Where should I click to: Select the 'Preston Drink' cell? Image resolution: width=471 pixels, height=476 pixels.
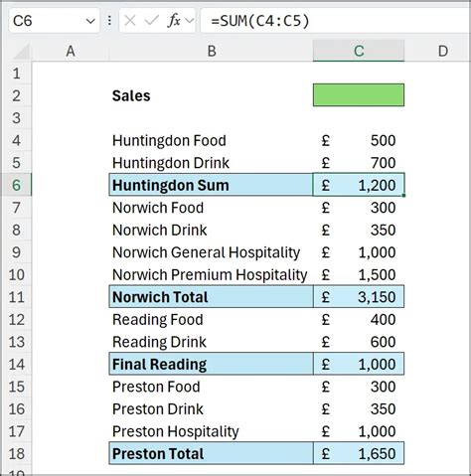212,408
